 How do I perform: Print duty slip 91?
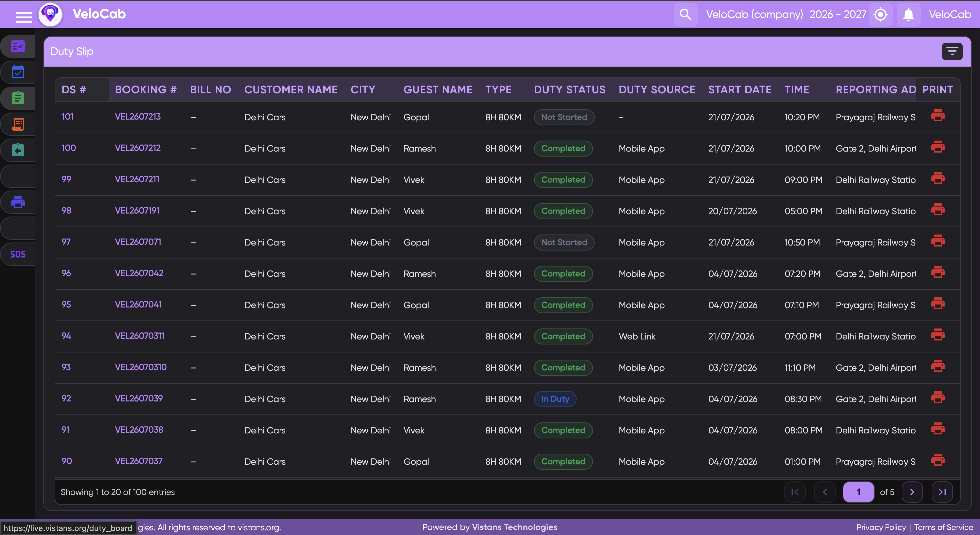coord(937,428)
